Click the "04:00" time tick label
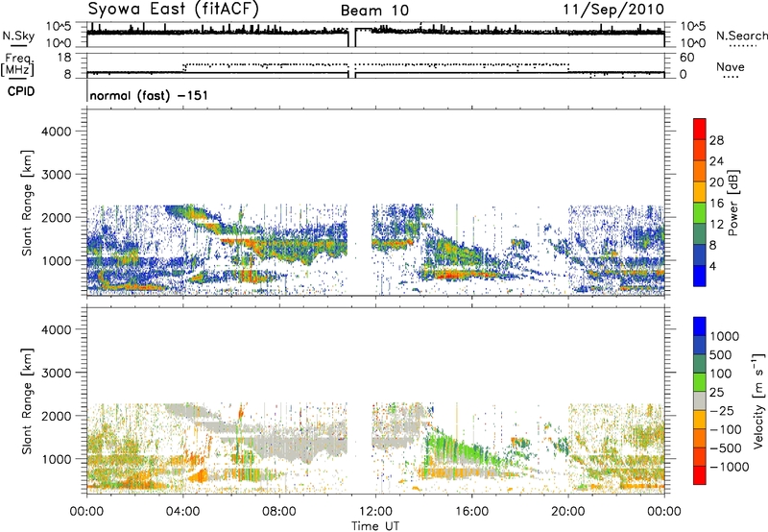Viewport: 768px width, 532px height. click(x=182, y=512)
